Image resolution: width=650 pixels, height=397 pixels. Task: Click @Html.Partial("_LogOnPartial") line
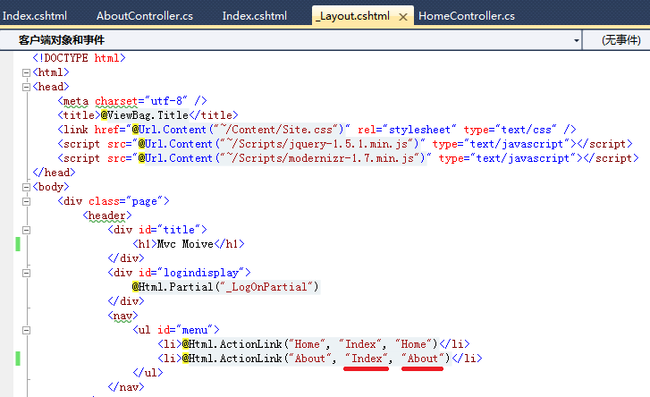pyautogui.click(x=226, y=287)
